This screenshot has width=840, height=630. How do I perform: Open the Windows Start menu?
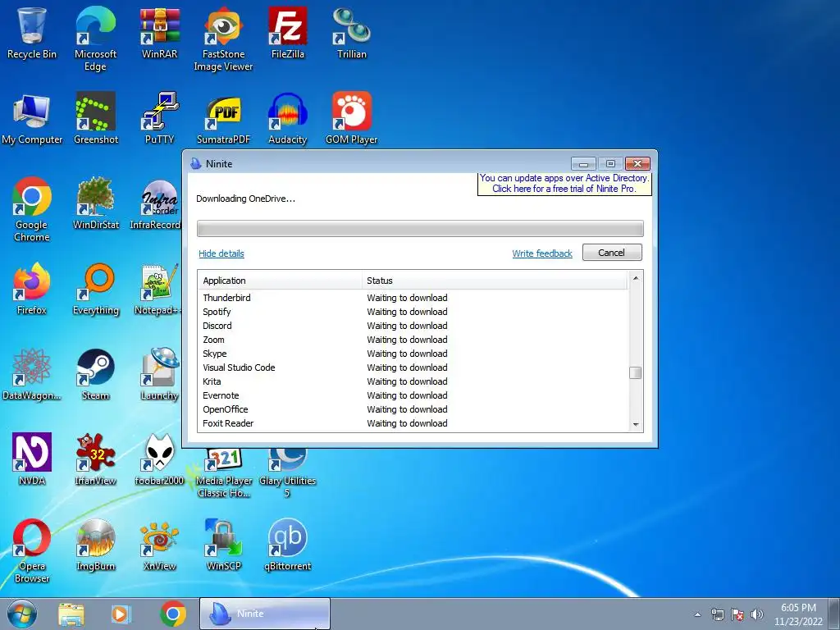[x=22, y=614]
